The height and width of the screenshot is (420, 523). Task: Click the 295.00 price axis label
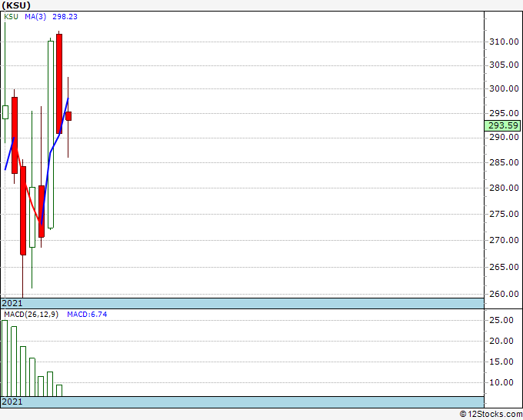(x=504, y=113)
